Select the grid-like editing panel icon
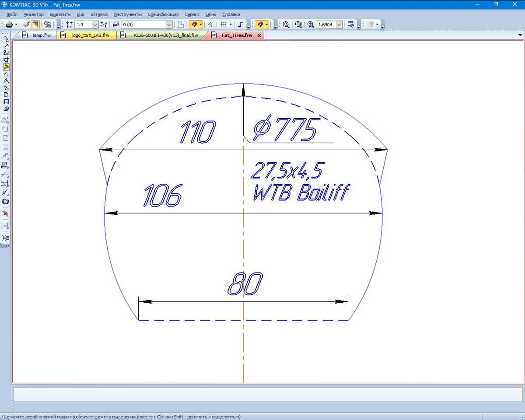The width and height of the screenshot is (525, 420). pos(6,60)
